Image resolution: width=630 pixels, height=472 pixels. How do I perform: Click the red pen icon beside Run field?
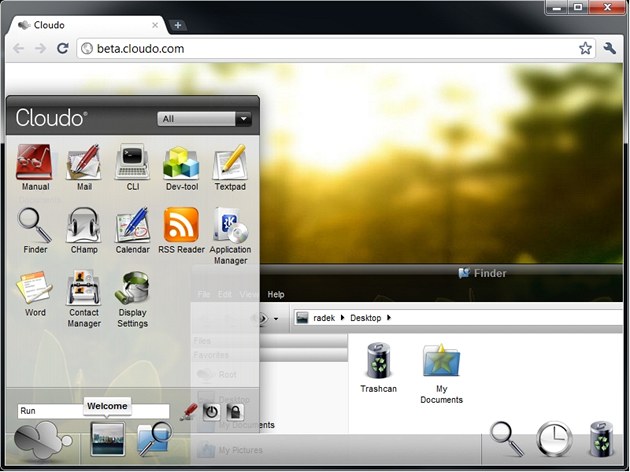[x=189, y=412]
